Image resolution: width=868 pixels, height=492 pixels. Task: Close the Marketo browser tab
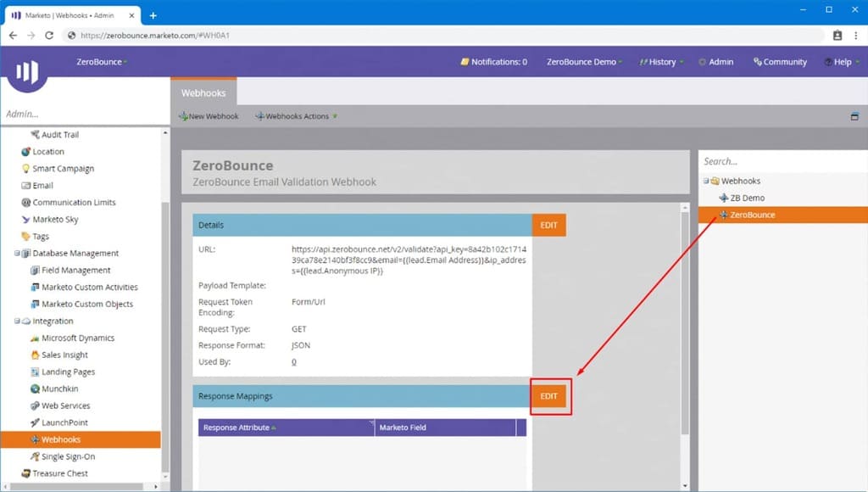click(131, 15)
